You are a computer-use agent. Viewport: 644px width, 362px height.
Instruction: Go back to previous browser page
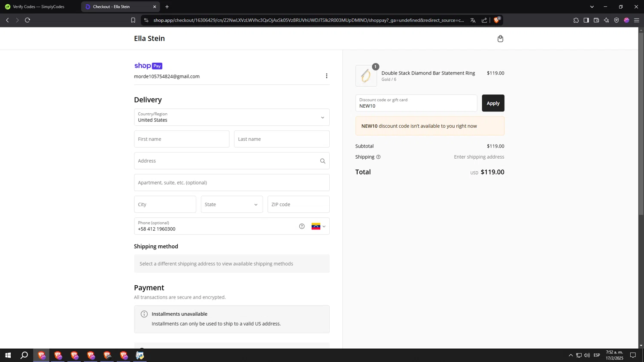[x=7, y=20]
